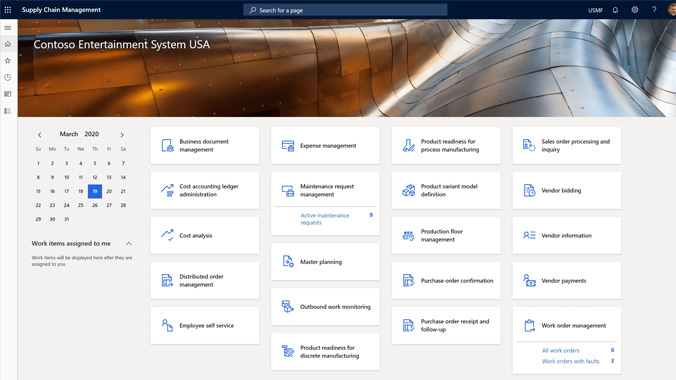This screenshot has width=676, height=380.
Task: Collapse Work items assigned to me section
Action: pos(128,244)
